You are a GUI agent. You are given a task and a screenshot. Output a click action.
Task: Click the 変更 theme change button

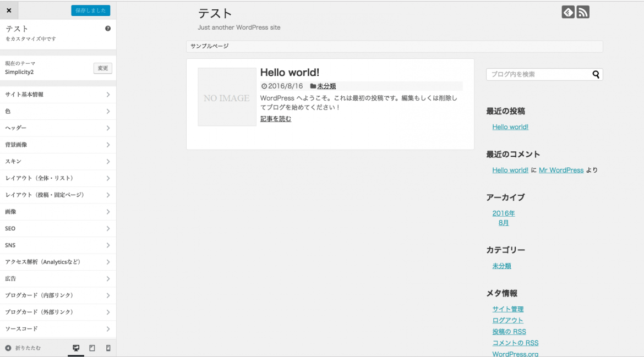pos(102,68)
